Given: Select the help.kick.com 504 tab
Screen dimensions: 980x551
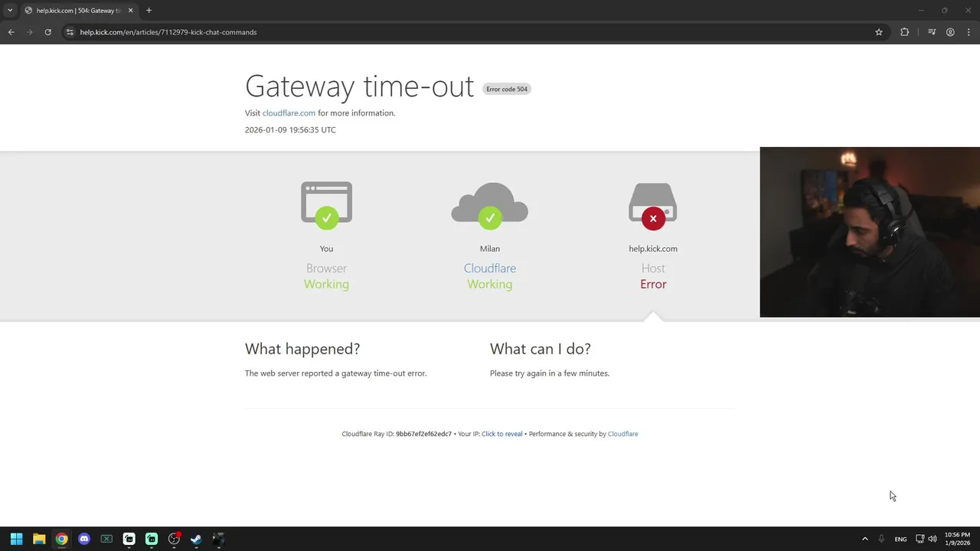Looking at the screenshot, I should coord(78,11).
